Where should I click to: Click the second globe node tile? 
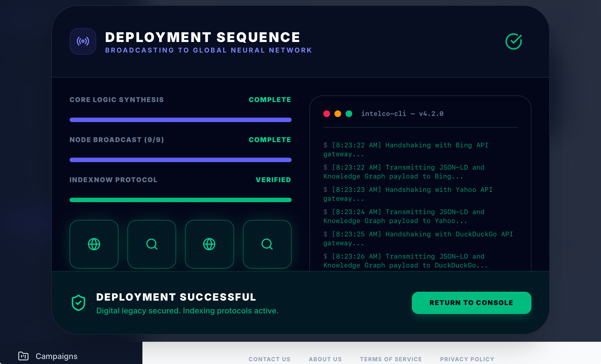tap(209, 244)
